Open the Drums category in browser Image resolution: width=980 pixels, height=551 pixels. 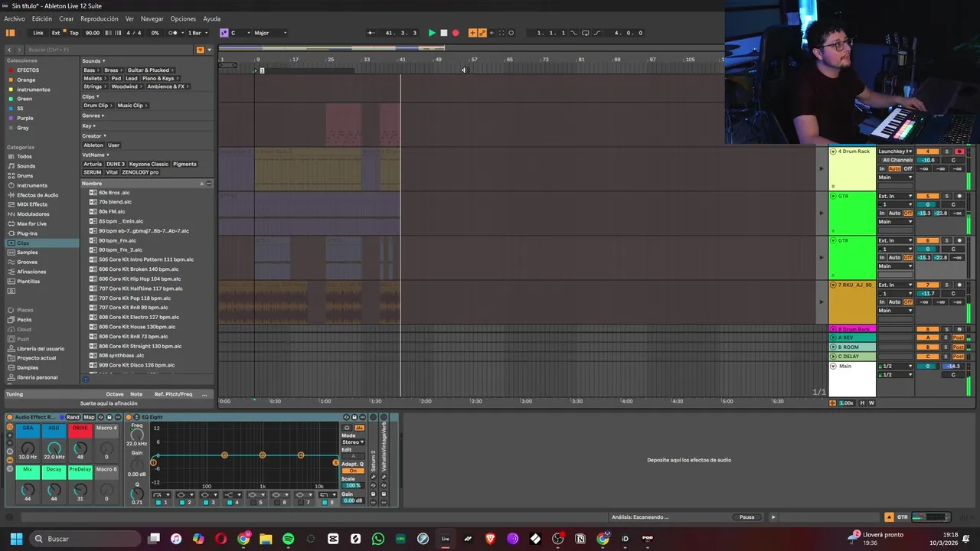(24, 176)
